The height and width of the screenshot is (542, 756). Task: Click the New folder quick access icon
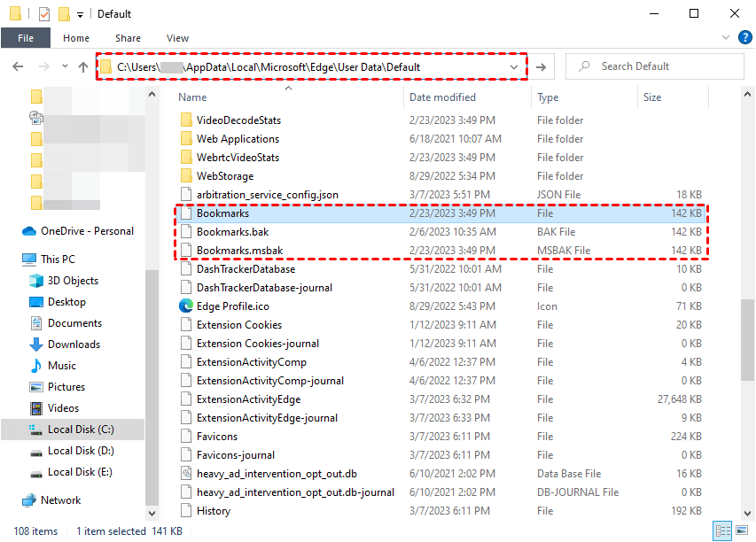pyautogui.click(x=64, y=14)
